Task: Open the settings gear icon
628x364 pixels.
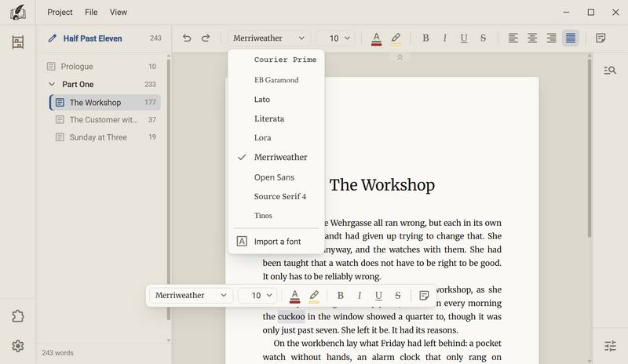Action: tap(17, 346)
